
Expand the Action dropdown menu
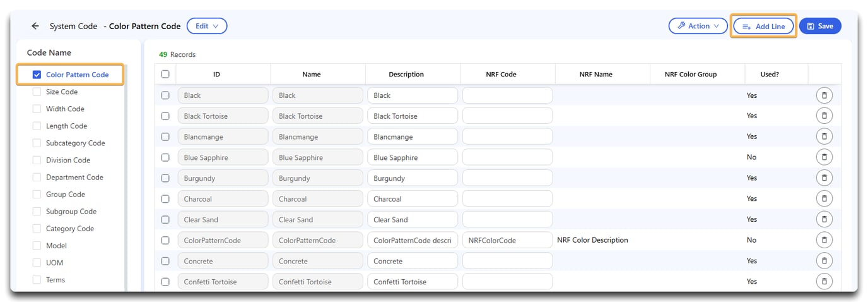point(698,27)
